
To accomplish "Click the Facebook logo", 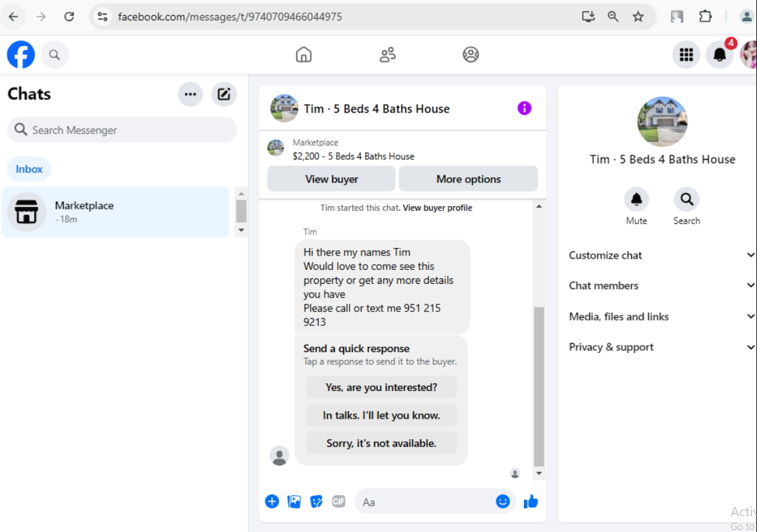I will pyautogui.click(x=21, y=55).
